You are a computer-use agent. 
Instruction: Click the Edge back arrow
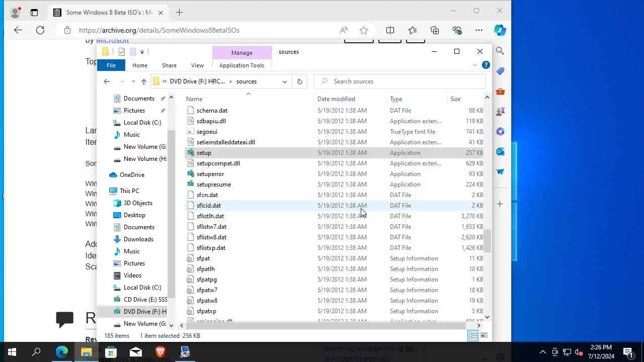click(18, 30)
